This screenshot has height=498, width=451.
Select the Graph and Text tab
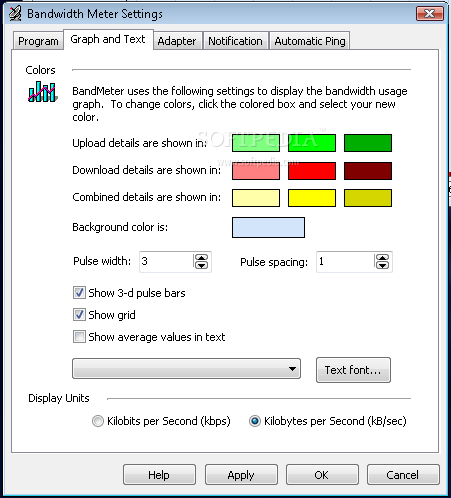[108, 39]
